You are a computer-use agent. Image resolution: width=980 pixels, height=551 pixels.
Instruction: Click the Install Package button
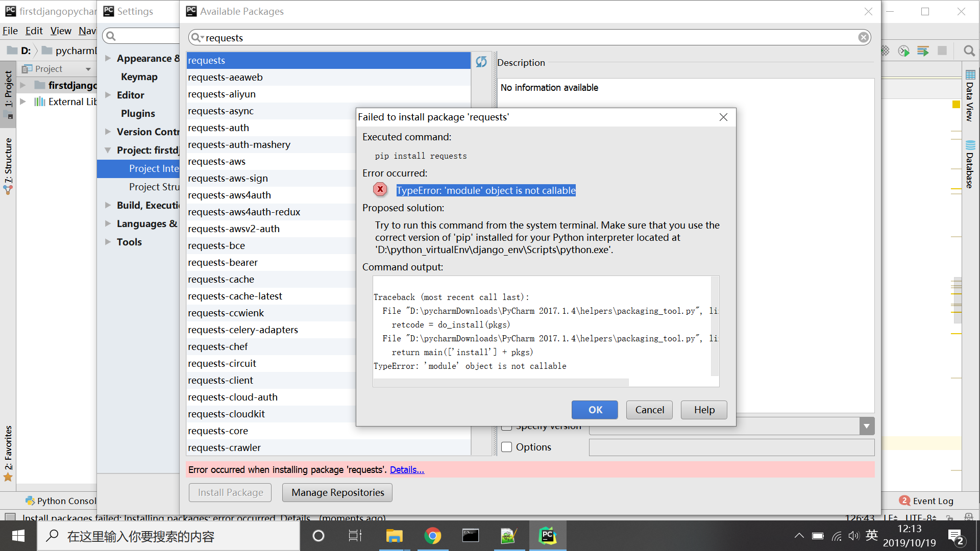click(230, 492)
